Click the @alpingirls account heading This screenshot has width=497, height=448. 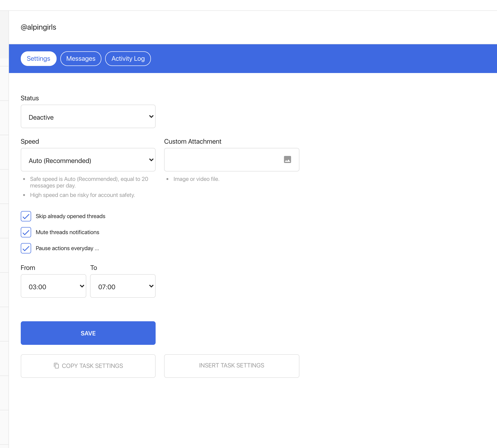(38, 27)
